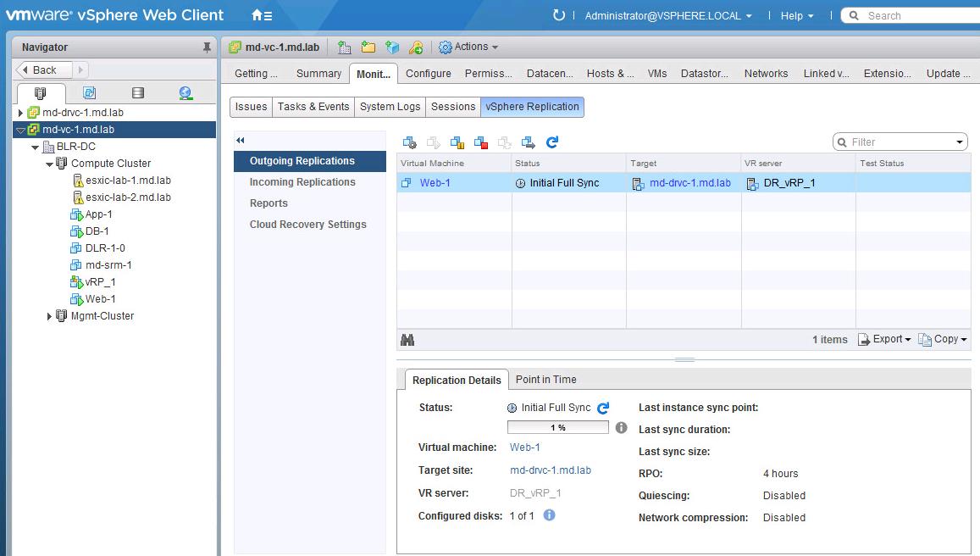The height and width of the screenshot is (556, 980).
Task: Open the Issues sub-tab
Action: click(x=251, y=107)
